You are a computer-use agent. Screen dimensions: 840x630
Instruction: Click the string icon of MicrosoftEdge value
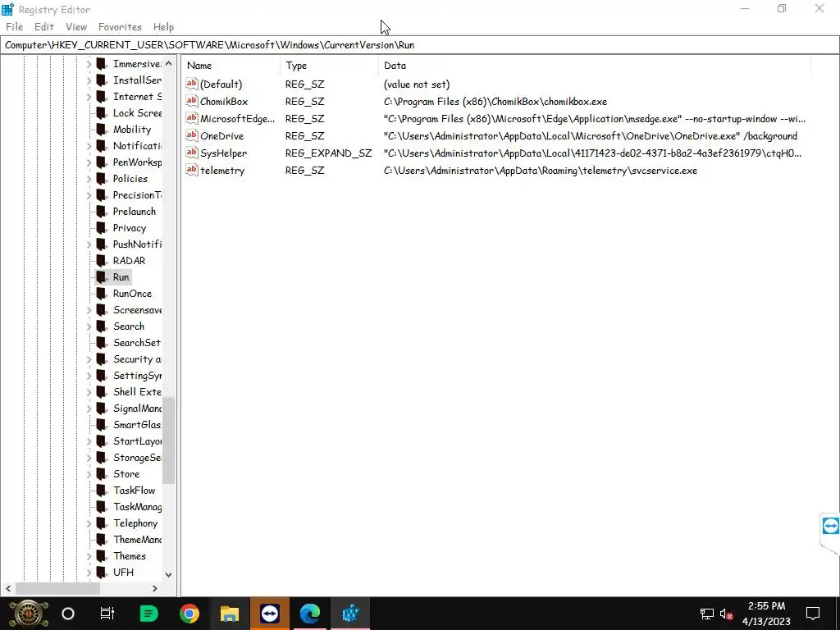[x=191, y=118]
